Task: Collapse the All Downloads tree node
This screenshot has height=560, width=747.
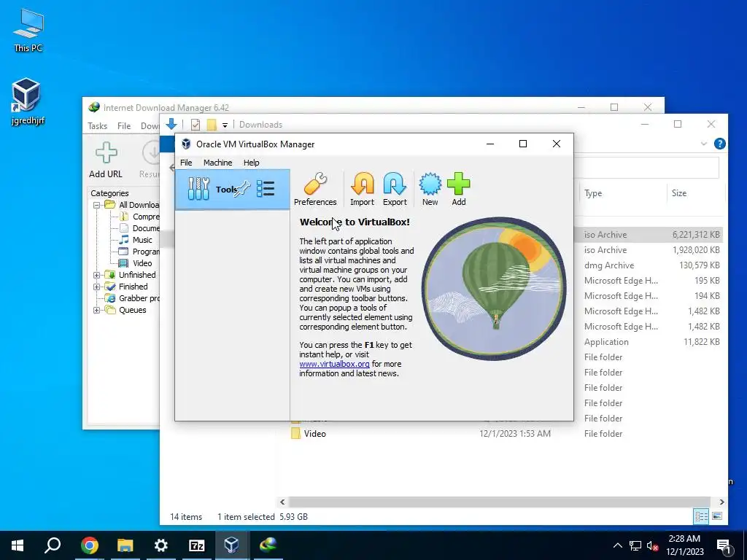Action: point(97,205)
